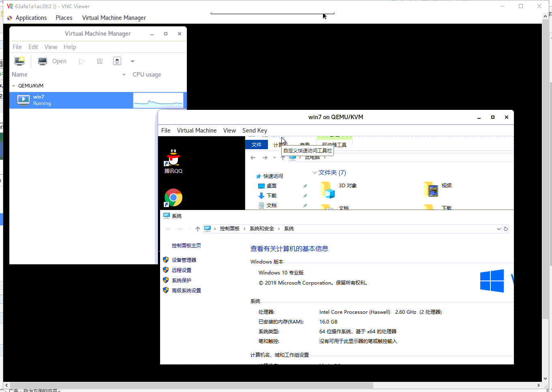Open the Help menu in Virtual Machine Manager
This screenshot has width=552, height=392.
click(70, 47)
